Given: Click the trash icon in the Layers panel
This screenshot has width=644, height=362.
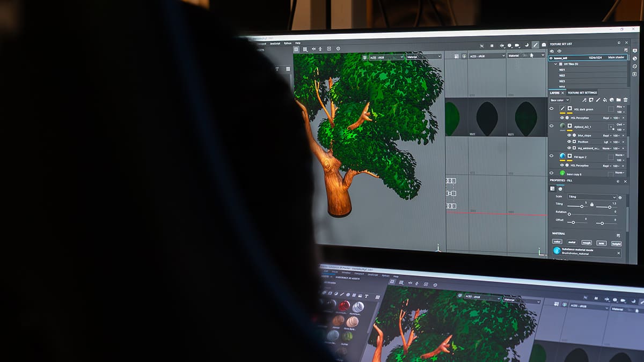Looking at the screenshot, I should [x=625, y=100].
